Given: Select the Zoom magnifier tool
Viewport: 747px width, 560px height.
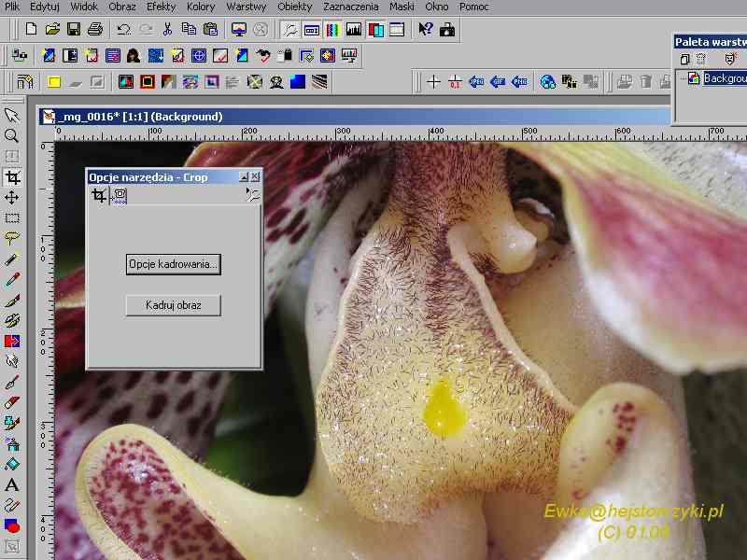Looking at the screenshot, I should point(12,135).
